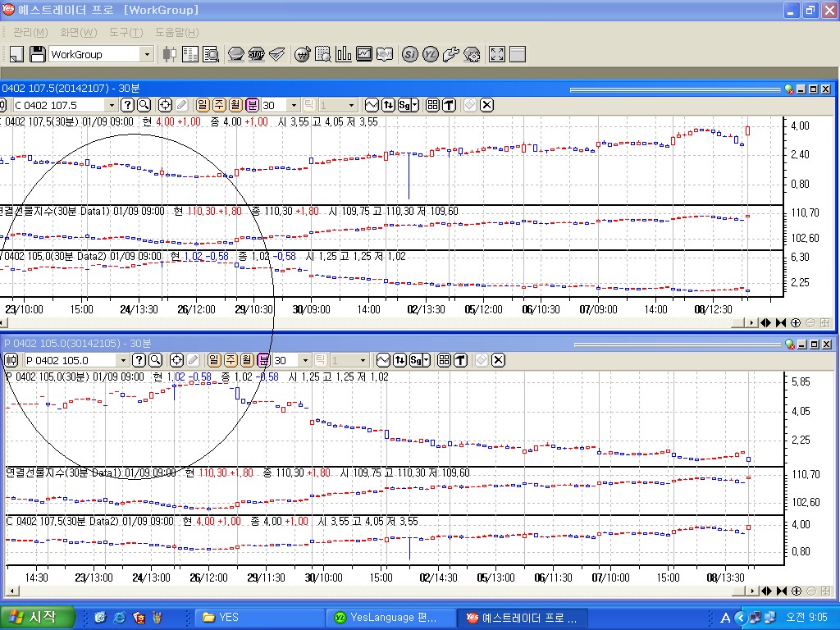Click the STOP icon in the main toolbar
Image resolution: width=840 pixels, height=630 pixels.
tap(256, 54)
